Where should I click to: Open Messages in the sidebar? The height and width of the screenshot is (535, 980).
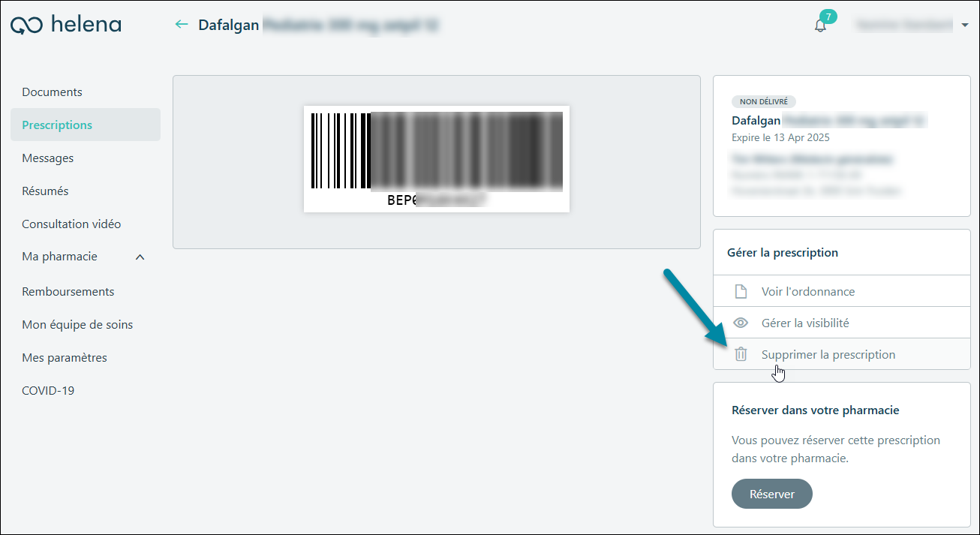point(48,158)
